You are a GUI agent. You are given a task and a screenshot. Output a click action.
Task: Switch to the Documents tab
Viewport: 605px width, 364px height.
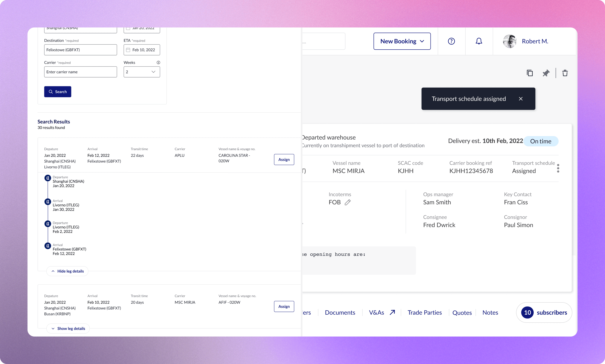tap(340, 312)
